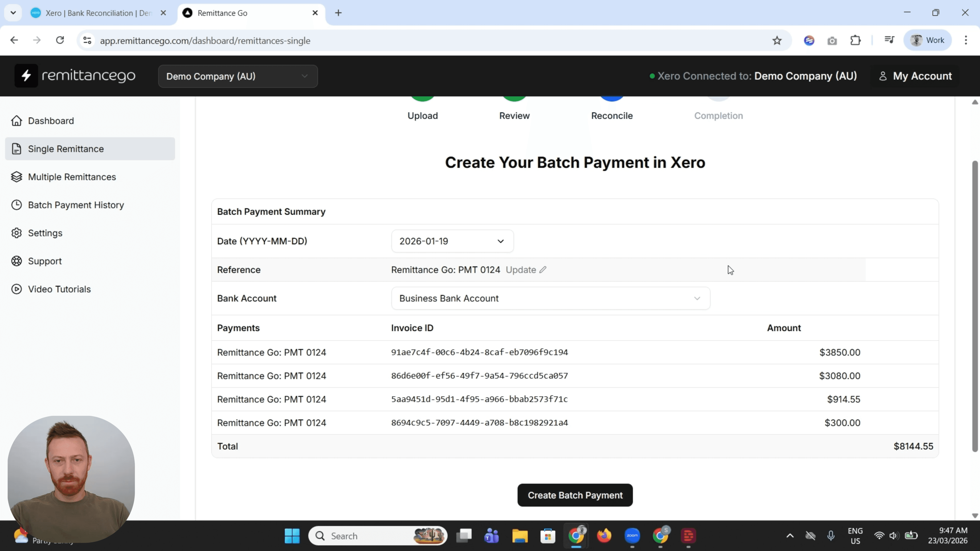This screenshot has width=980, height=551.
Task: Select invoice ID starting with 5aa9451d
Action: click(x=479, y=399)
